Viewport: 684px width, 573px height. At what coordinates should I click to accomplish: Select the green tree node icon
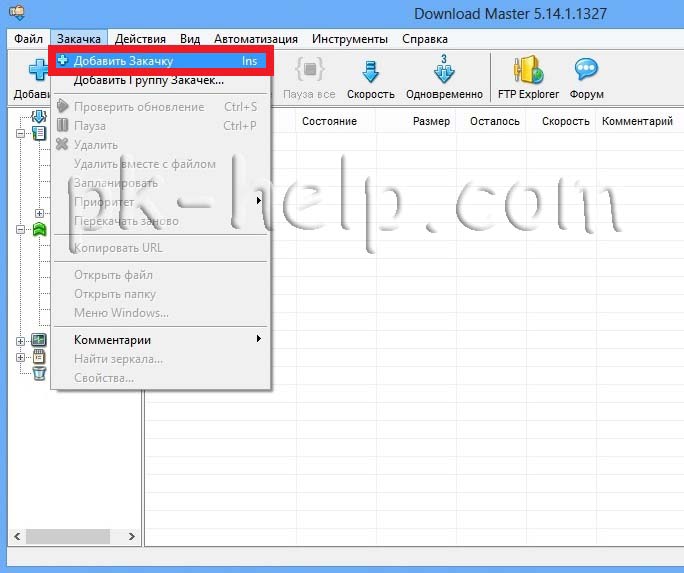(39, 229)
